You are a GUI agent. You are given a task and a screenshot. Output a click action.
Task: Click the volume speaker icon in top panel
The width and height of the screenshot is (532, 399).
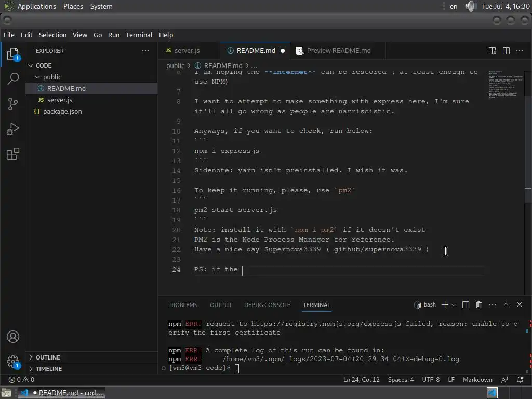[470, 6]
